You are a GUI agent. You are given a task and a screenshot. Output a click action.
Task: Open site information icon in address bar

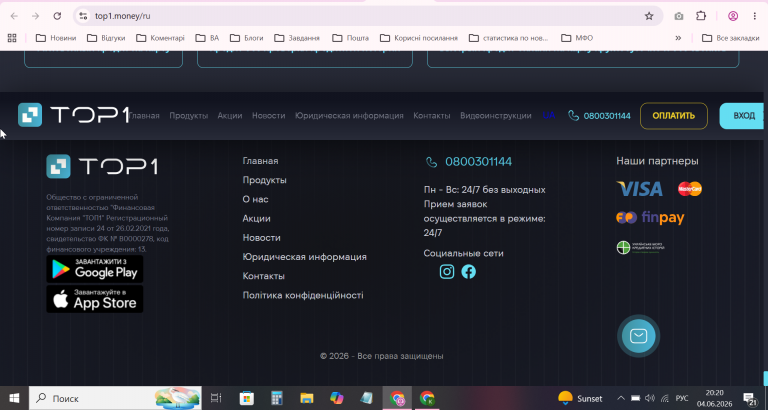coord(83,16)
